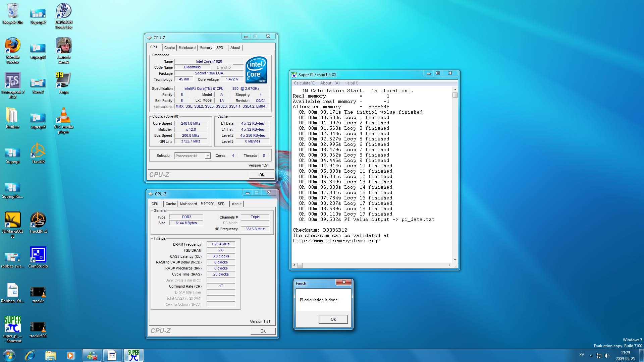
Task: Close the Finish dialog
Action: [344, 282]
